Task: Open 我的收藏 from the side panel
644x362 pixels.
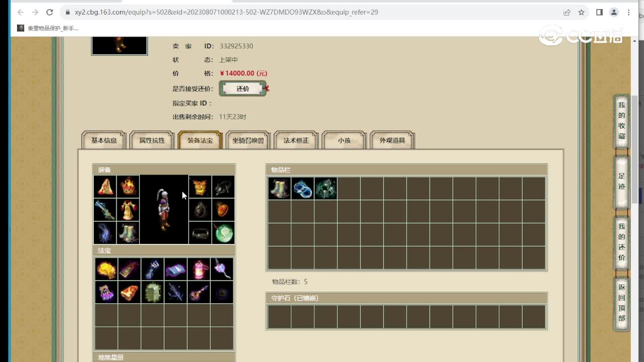Action: [622, 121]
